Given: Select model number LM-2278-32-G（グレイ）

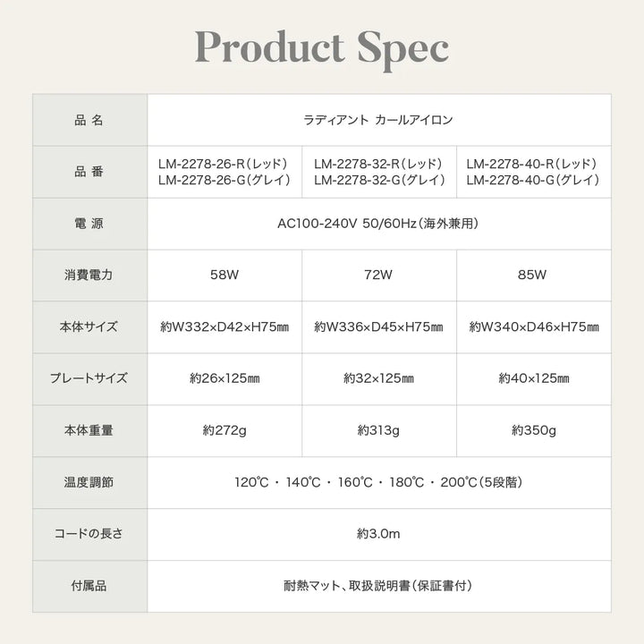Looking at the screenshot, I should pyautogui.click(x=379, y=181).
